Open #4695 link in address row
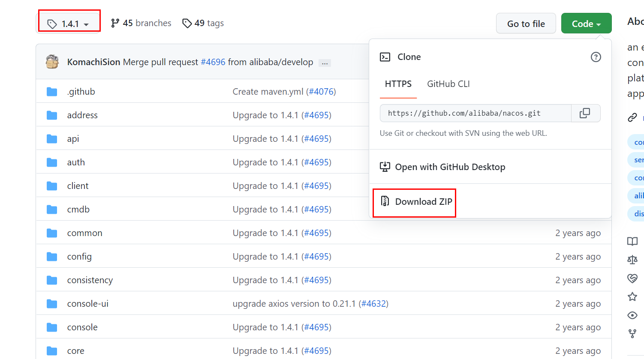644x359 pixels. point(316,115)
